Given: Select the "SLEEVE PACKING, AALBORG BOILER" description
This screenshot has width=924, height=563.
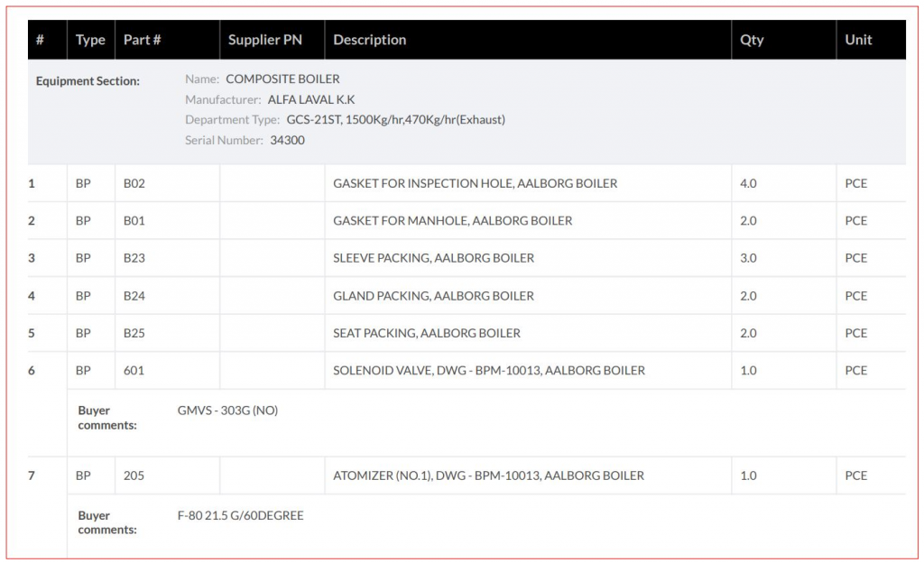Looking at the screenshot, I should click(433, 258).
